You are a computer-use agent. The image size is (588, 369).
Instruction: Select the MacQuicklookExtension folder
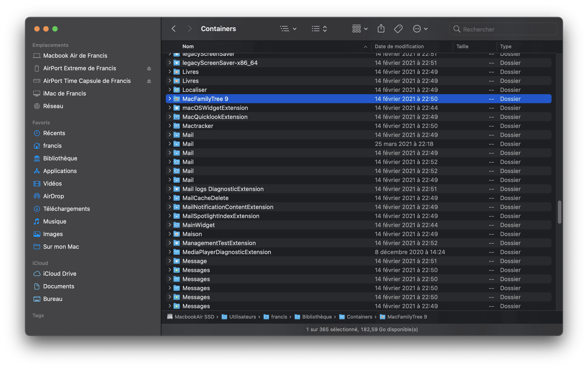pos(358,117)
